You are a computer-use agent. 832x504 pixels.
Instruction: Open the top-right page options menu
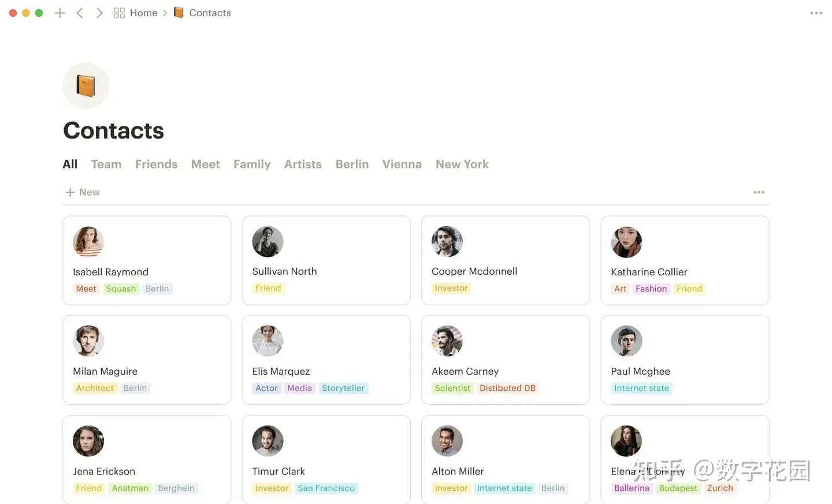(816, 13)
